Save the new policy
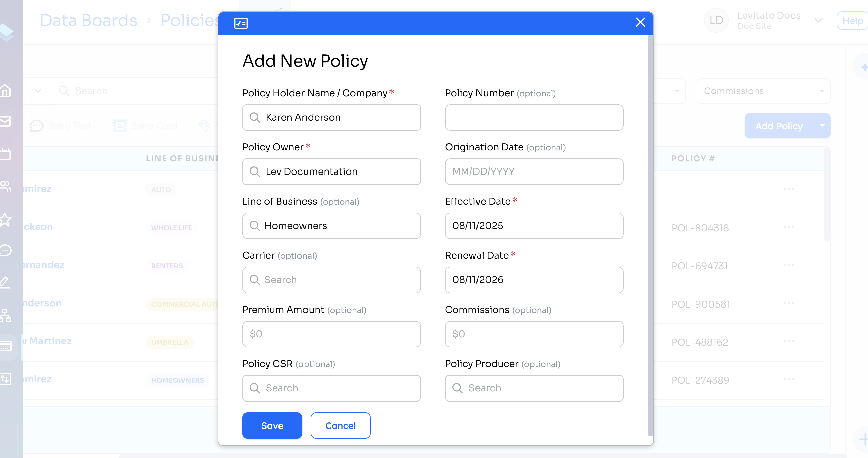Viewport: 868px width, 458px height. pyautogui.click(x=272, y=425)
